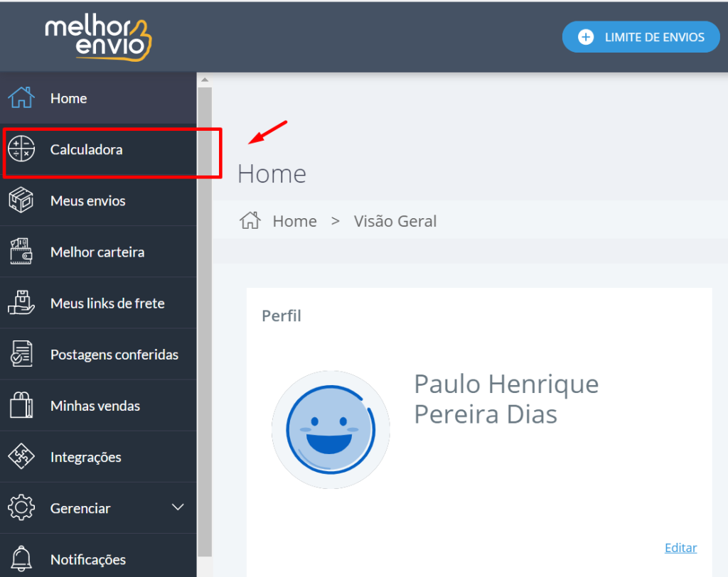Image resolution: width=728 pixels, height=577 pixels.
Task: Click the Postagens conferidas checklist icon
Action: coord(22,354)
